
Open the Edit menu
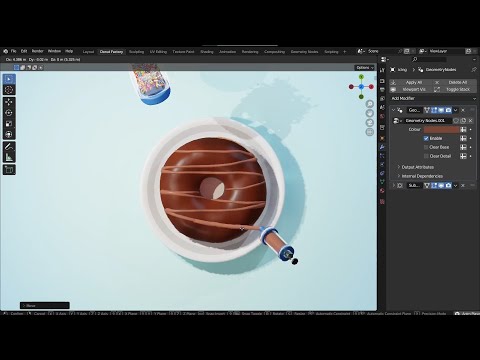coord(24,51)
